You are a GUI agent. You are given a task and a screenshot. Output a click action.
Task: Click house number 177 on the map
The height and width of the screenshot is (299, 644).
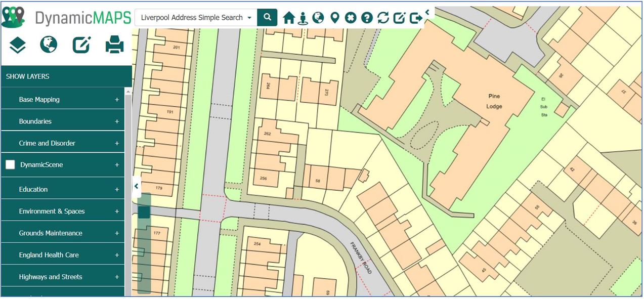click(x=156, y=233)
